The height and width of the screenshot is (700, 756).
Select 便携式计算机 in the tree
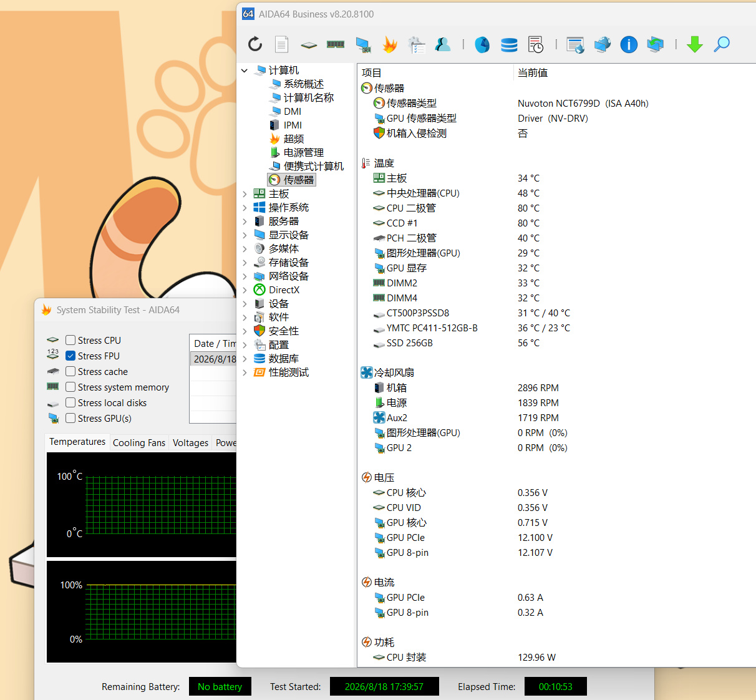tap(314, 166)
